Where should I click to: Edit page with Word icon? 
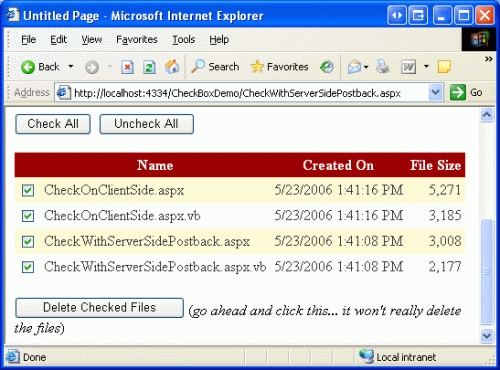(x=409, y=67)
